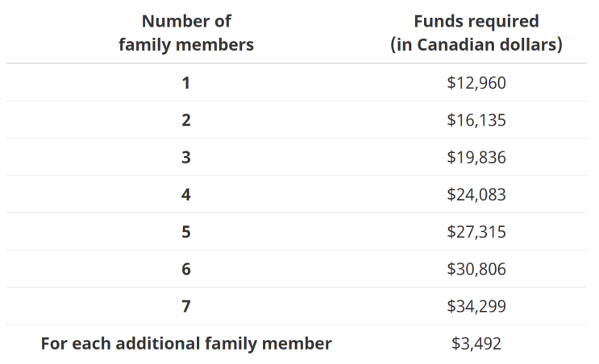This screenshot has width=599, height=364.
Task: Select the row for 2 family members
Action: (x=186, y=120)
